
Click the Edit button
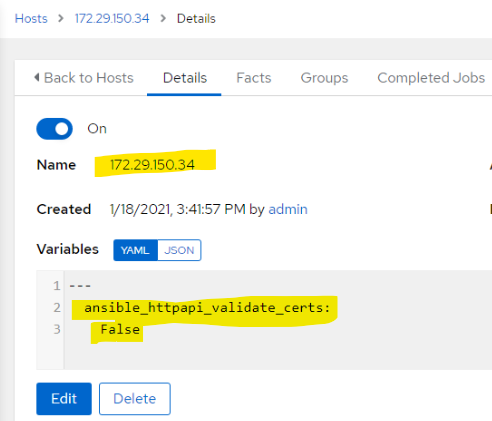coord(64,399)
